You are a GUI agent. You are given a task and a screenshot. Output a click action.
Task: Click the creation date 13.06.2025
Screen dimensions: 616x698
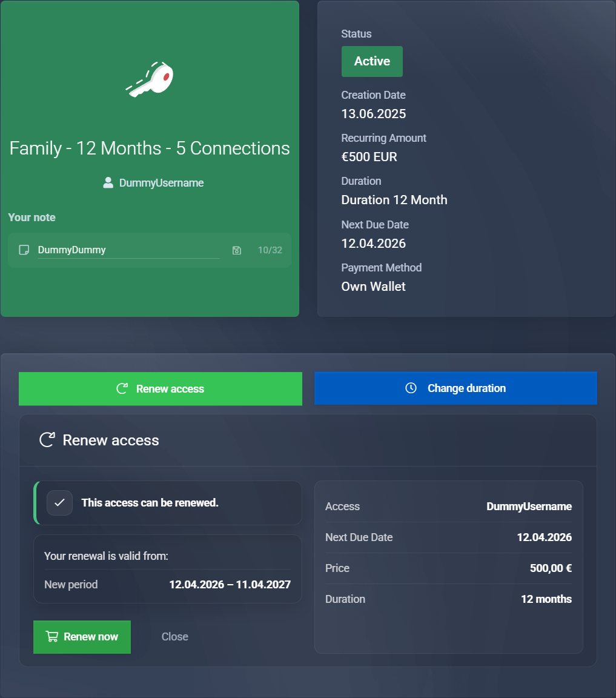tap(374, 114)
